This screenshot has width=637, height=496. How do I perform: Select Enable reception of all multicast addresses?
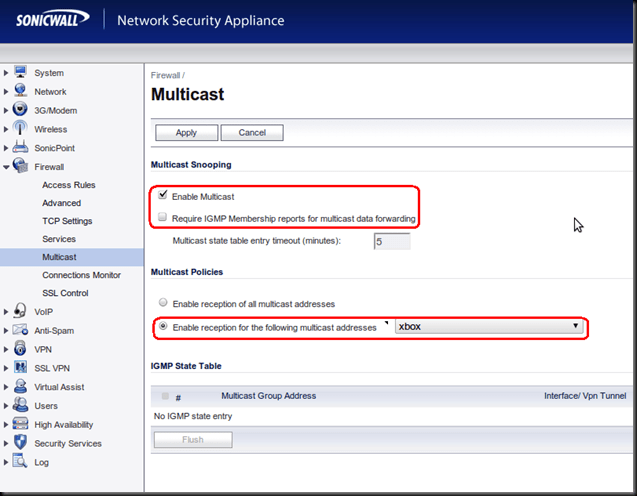coord(163,303)
